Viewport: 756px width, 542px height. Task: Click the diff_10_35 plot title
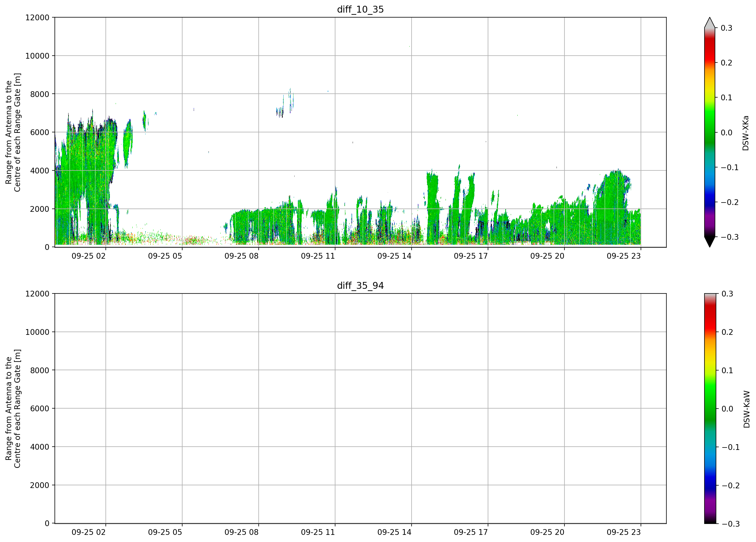pyautogui.click(x=360, y=9)
